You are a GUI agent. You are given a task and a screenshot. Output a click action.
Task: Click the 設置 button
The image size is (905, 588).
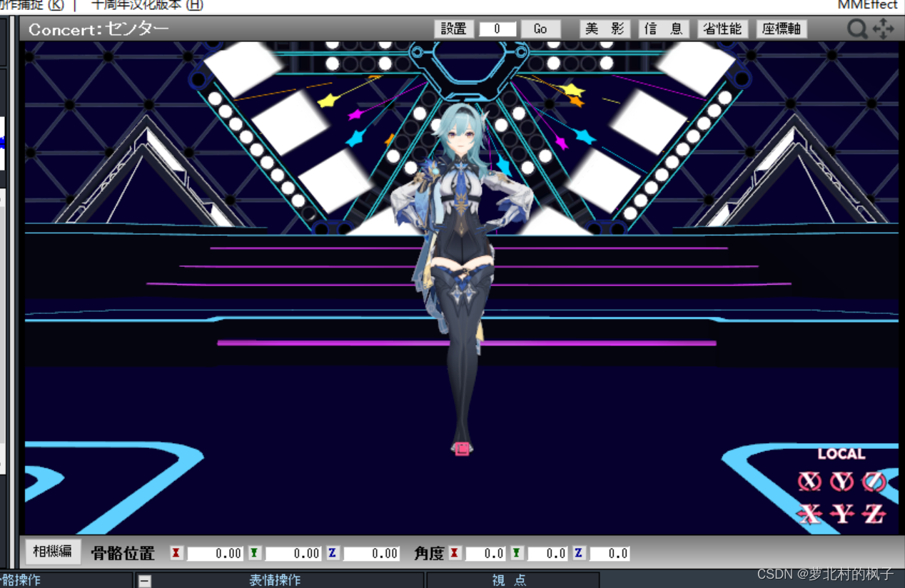[x=453, y=29]
